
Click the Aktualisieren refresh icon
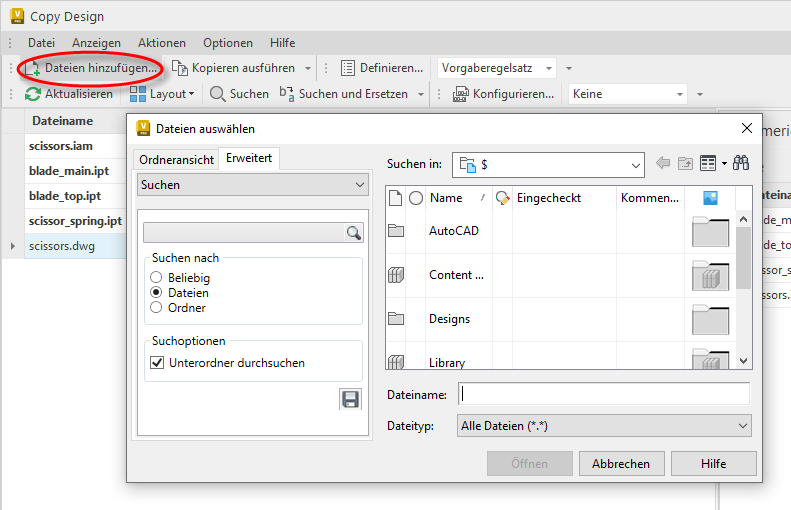pos(33,94)
